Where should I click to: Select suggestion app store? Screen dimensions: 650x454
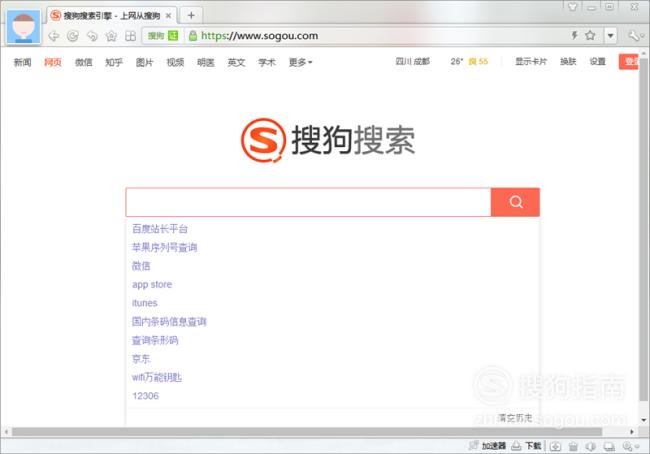pos(152,284)
